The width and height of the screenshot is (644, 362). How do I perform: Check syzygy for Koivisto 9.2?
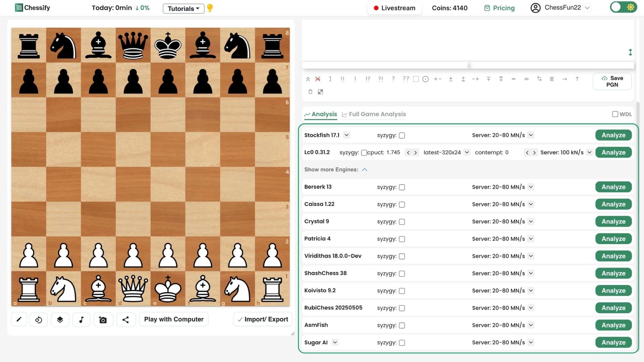402,291
